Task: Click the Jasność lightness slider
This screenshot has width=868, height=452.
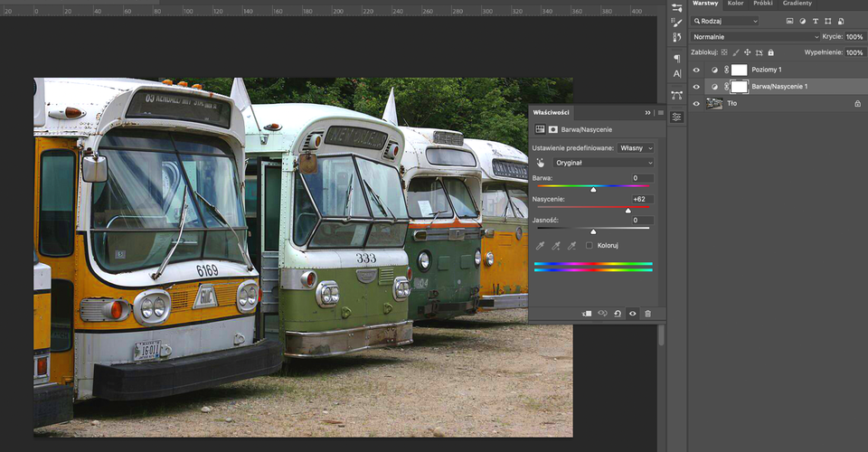Action: point(593,229)
